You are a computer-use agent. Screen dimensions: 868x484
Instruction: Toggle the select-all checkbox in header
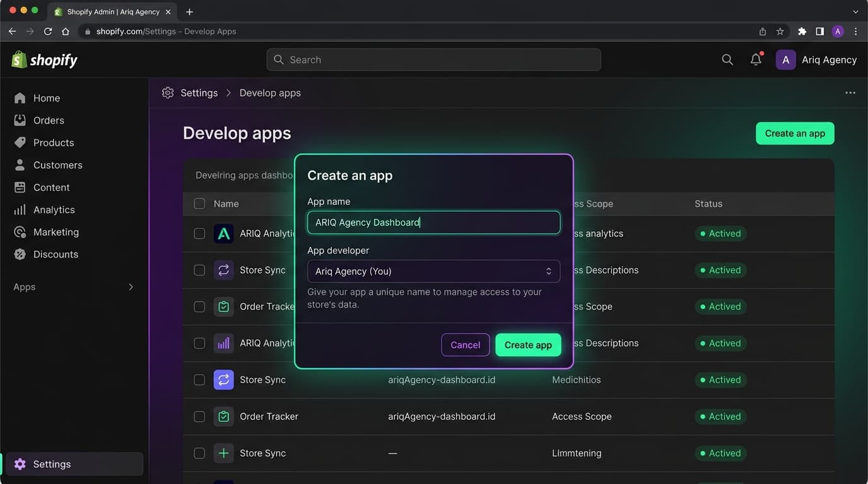point(199,204)
